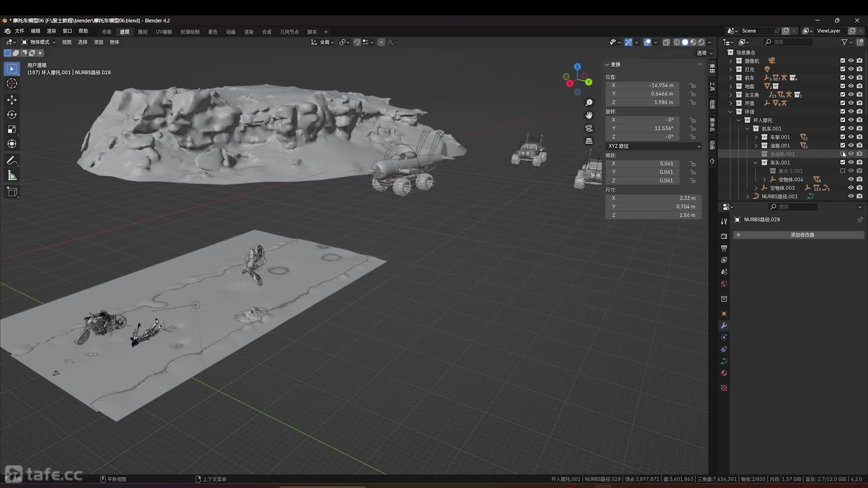Enable the 发动机.001 collection checkbox
Image resolution: width=868 pixels, height=488 pixels.
pyautogui.click(x=842, y=154)
